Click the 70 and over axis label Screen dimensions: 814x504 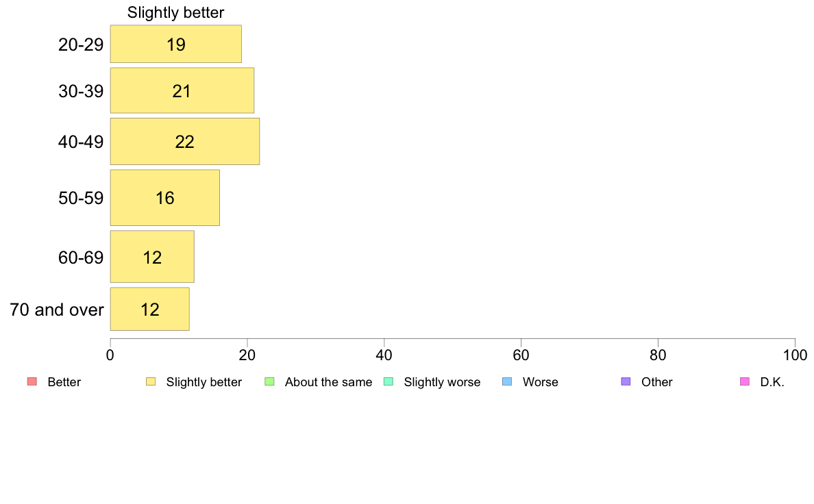[57, 310]
